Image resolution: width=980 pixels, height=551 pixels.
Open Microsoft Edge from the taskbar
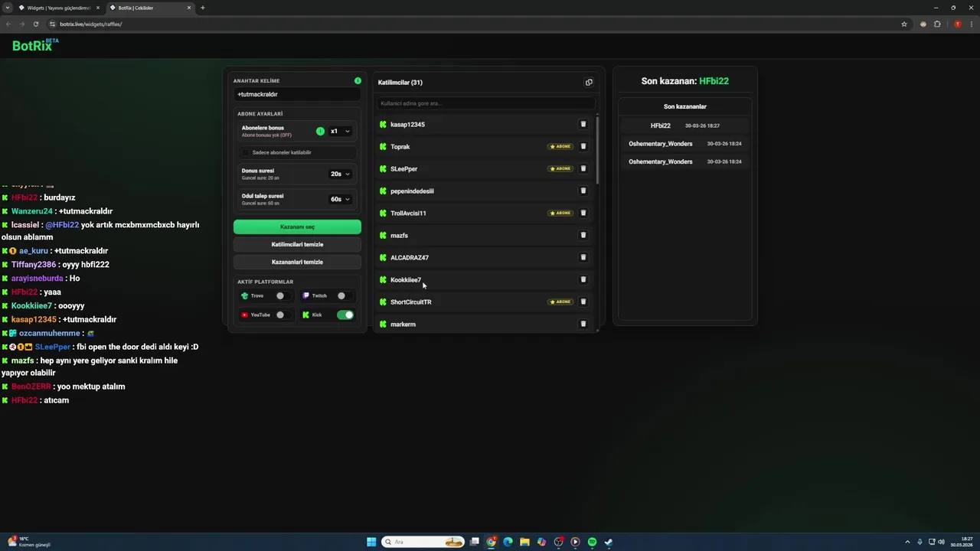coord(508,542)
